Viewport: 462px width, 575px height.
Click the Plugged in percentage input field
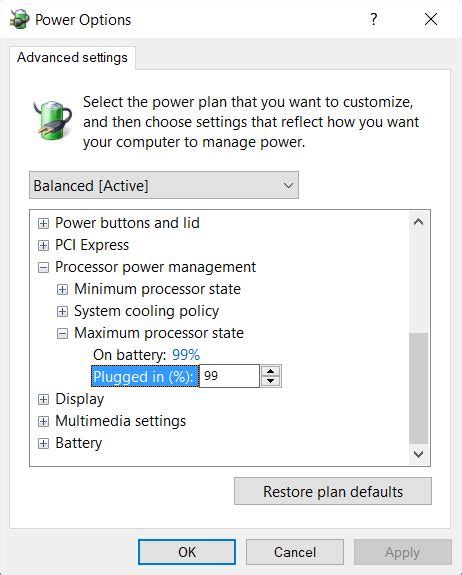pyautogui.click(x=230, y=376)
